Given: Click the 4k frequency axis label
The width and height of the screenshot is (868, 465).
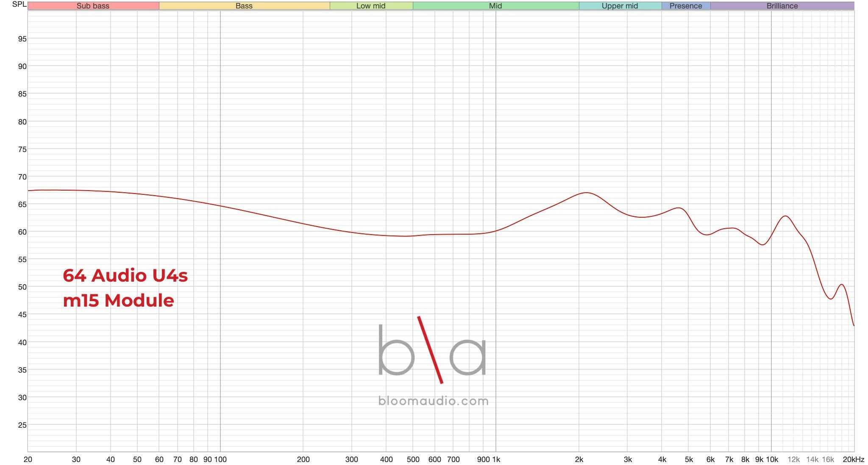Looking at the screenshot, I should pos(662,459).
